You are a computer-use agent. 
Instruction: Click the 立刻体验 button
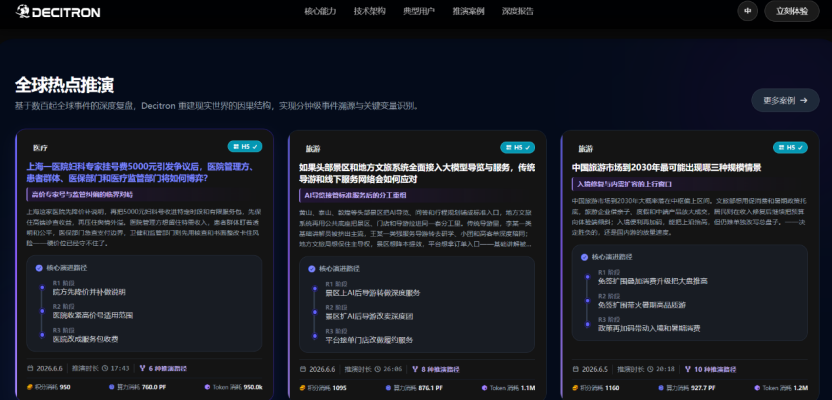(x=792, y=11)
